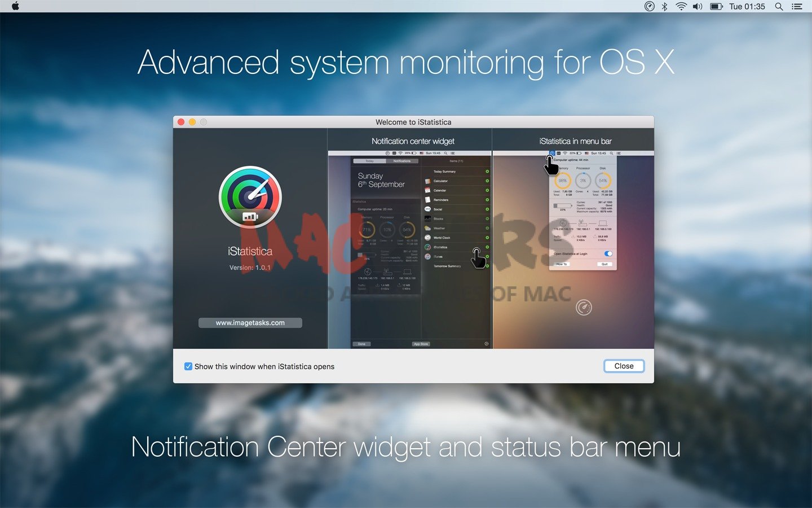The image size is (812, 508).
Task: Select the Today tab in widget preview
Action: 370,161
